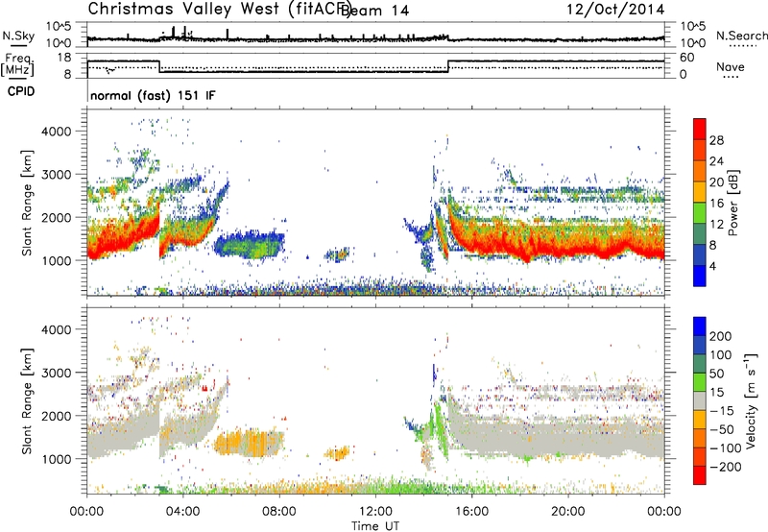Click the 'Time UT' axis title
Viewport: 768px width, 532px height.
click(x=375, y=526)
